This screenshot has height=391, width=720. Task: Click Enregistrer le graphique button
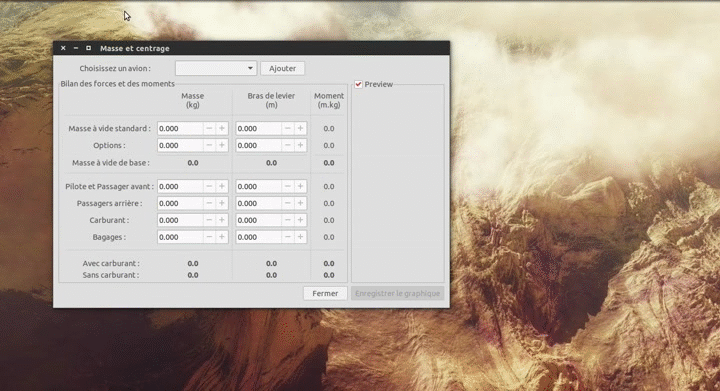point(398,293)
